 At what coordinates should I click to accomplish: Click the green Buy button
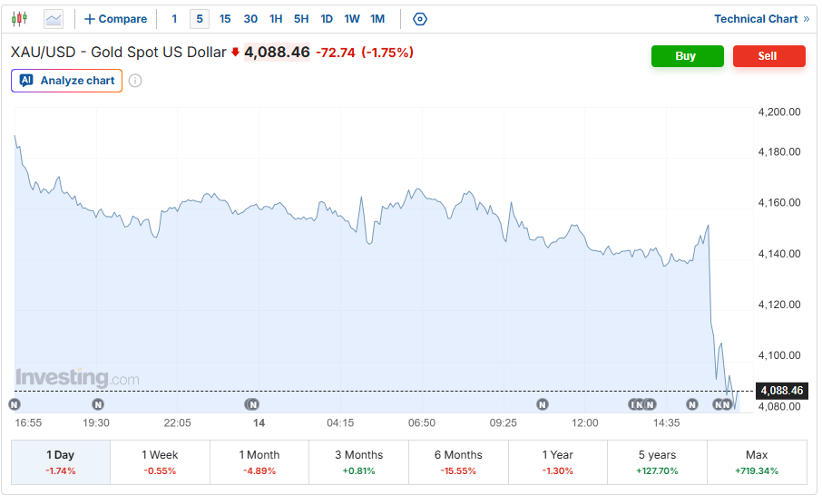688,56
